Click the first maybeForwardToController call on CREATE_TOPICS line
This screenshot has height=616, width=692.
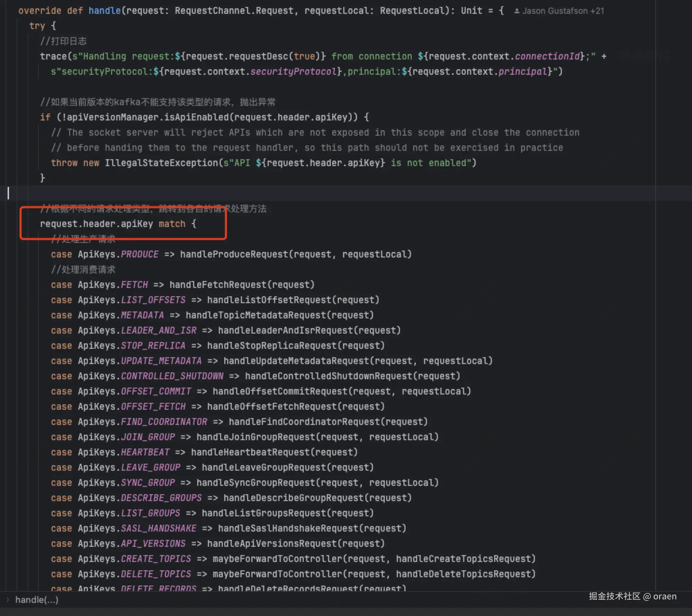pos(277,559)
